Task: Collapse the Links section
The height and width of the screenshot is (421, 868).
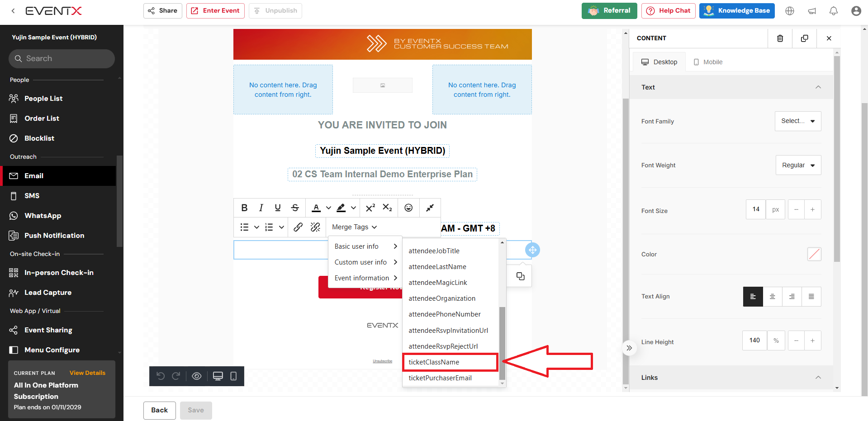Action: tap(818, 378)
